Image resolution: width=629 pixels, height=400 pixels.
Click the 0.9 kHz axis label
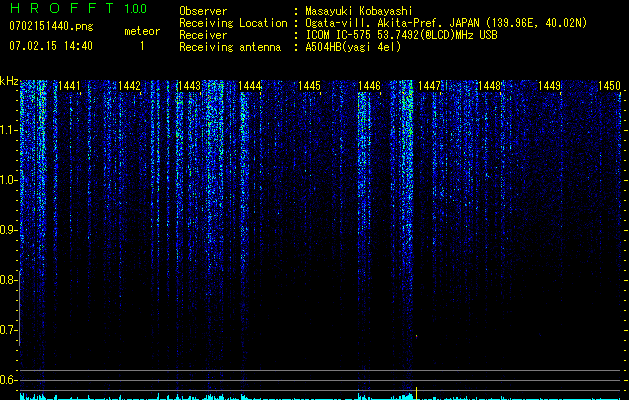(x=8, y=230)
